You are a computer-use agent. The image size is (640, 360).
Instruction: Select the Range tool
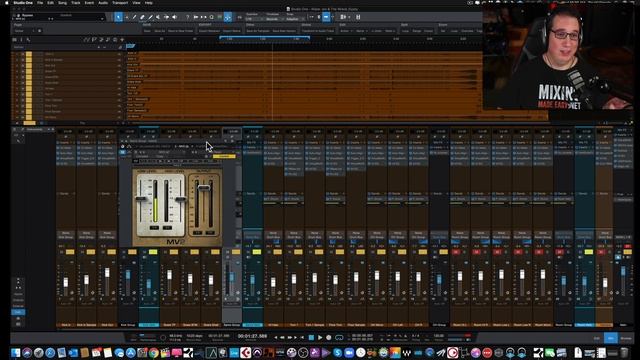tap(127, 17)
